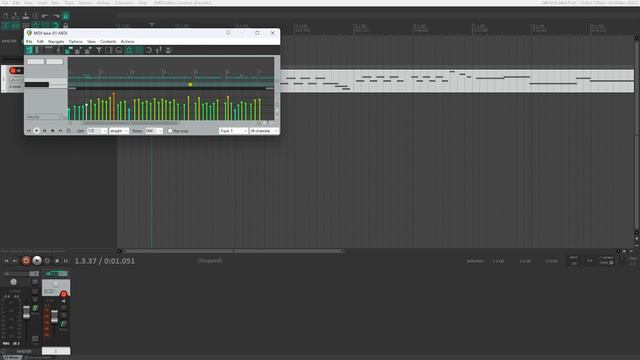Click Pause in MIDI editor transport

pyautogui.click(x=44, y=131)
